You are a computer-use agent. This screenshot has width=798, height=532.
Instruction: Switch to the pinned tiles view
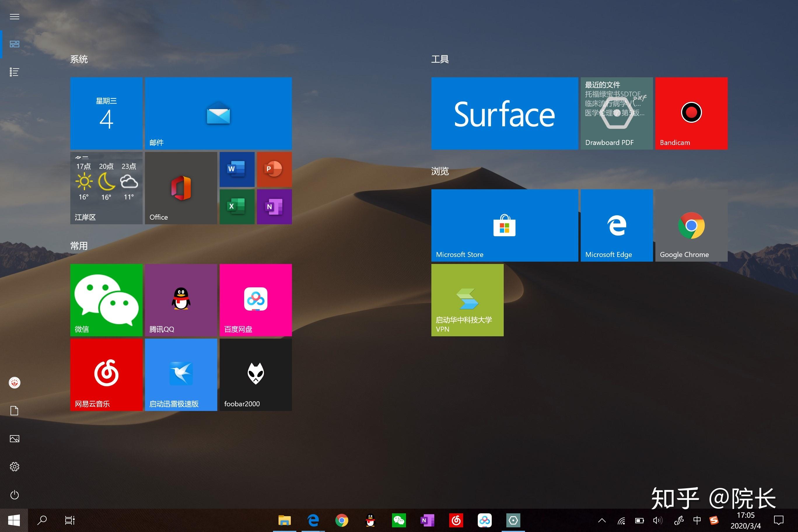14,43
